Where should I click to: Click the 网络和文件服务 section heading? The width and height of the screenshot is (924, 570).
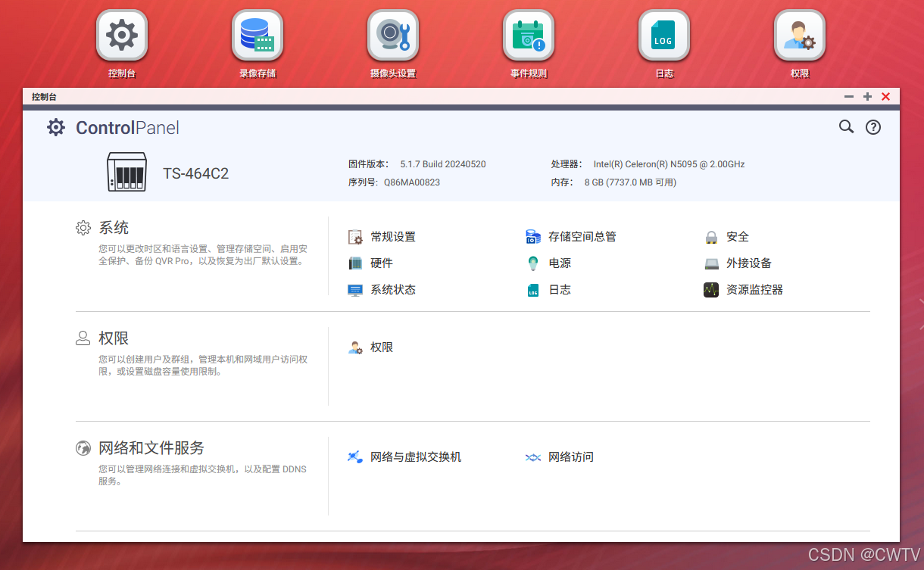(x=151, y=448)
